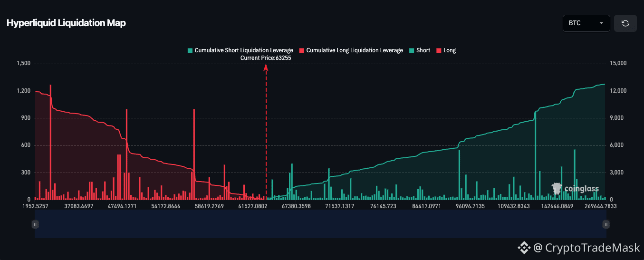The height and width of the screenshot is (260, 644).
Task: Click left y-axis value 300
Action: tap(26, 173)
